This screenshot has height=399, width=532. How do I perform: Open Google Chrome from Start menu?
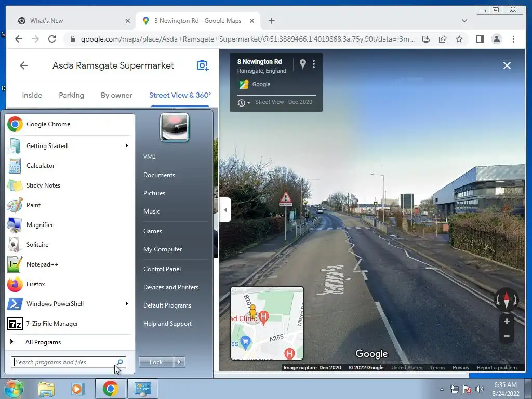(70, 124)
